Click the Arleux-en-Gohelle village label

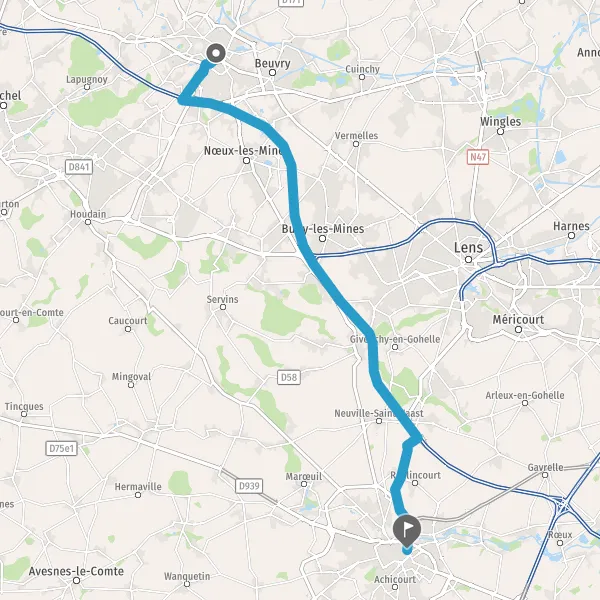[525, 395]
